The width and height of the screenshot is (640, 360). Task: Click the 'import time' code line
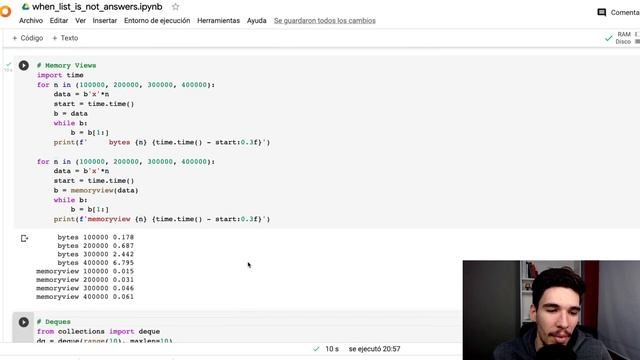(60, 75)
